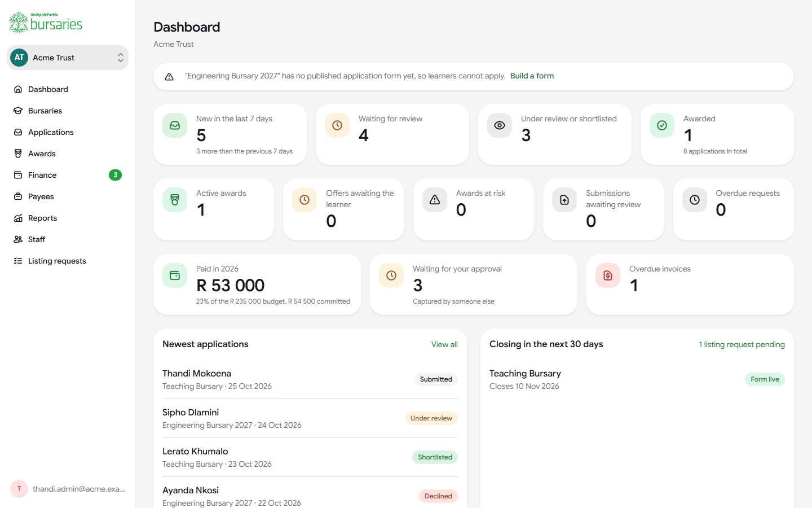Click the invoice icon on Overdue invoices card
Image resolution: width=812 pixels, height=508 pixels.
(608, 275)
